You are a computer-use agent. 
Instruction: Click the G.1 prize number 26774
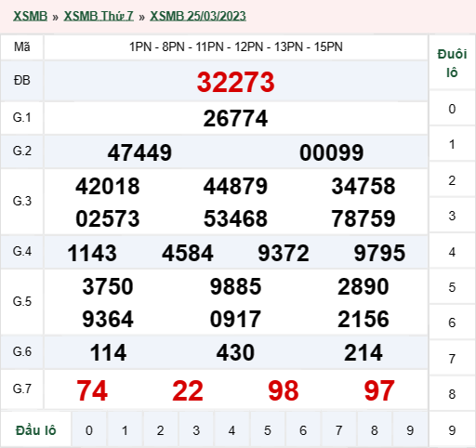pyautogui.click(x=235, y=118)
